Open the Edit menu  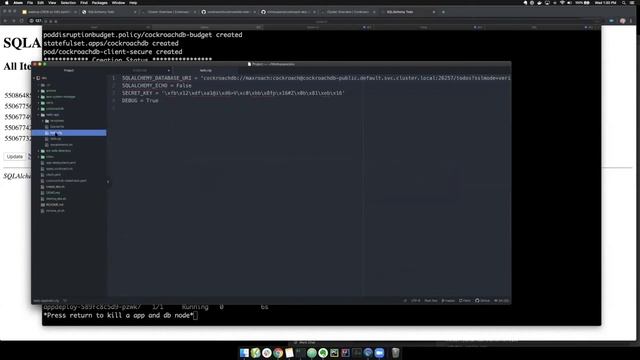(x=40, y=2)
